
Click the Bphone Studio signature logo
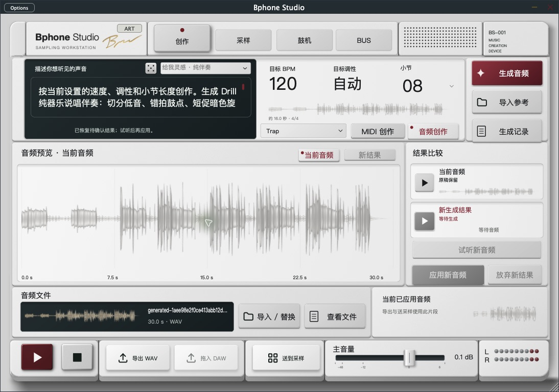coord(122,42)
